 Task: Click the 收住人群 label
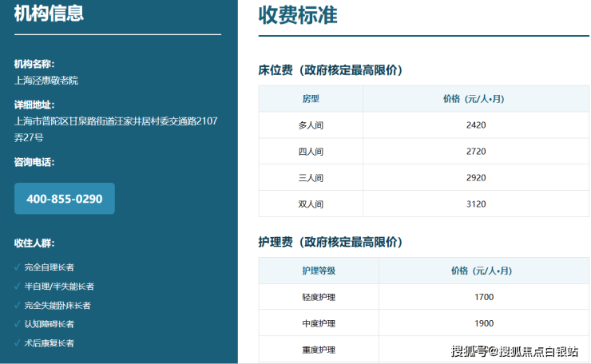34,243
